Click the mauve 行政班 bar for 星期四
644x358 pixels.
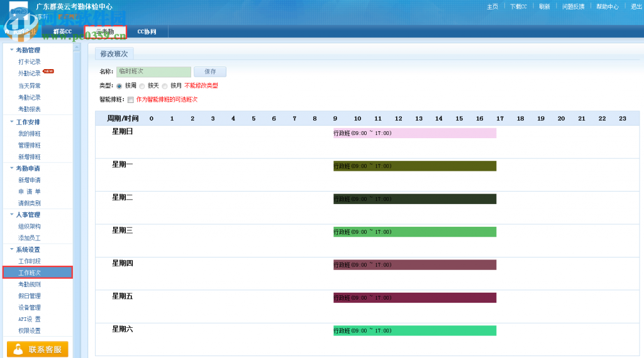[x=415, y=265]
